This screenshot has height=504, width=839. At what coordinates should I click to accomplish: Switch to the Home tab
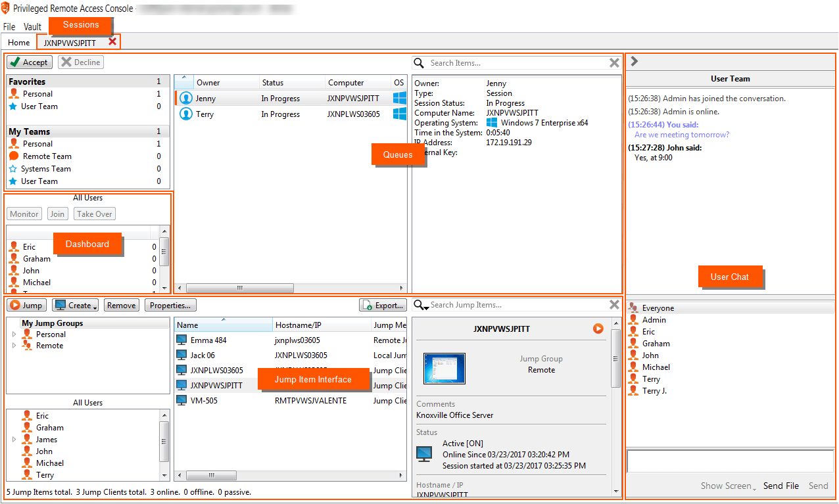click(x=19, y=43)
